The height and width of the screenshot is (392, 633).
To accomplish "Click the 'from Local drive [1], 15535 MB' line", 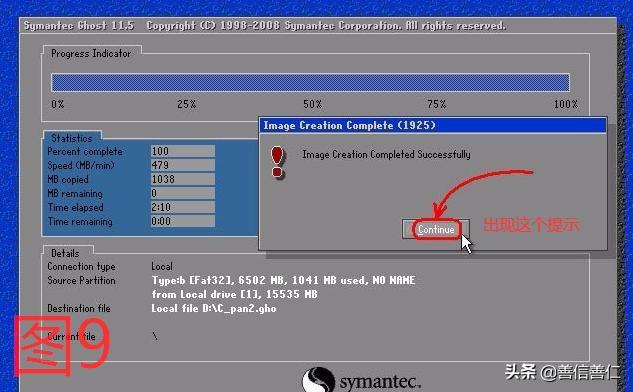I will pos(234,294).
